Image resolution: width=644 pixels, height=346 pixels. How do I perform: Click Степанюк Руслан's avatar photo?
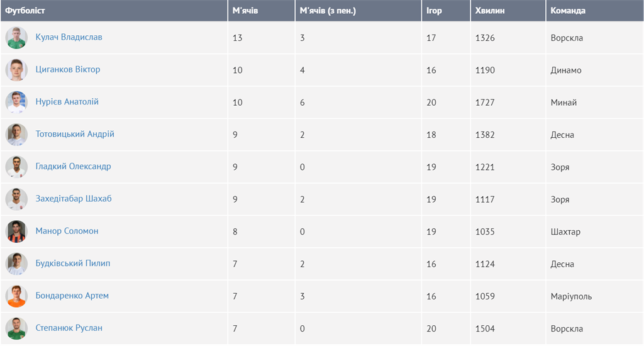(16, 328)
